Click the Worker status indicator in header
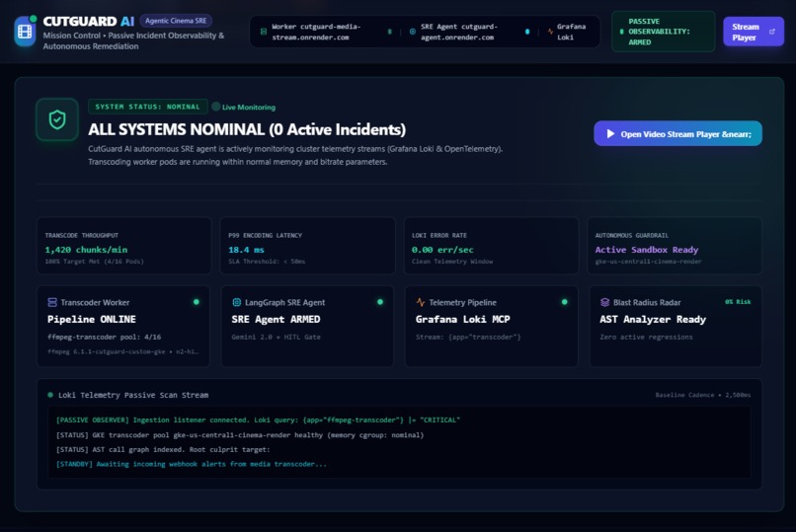Viewport: 796px width, 532px height. [390, 32]
